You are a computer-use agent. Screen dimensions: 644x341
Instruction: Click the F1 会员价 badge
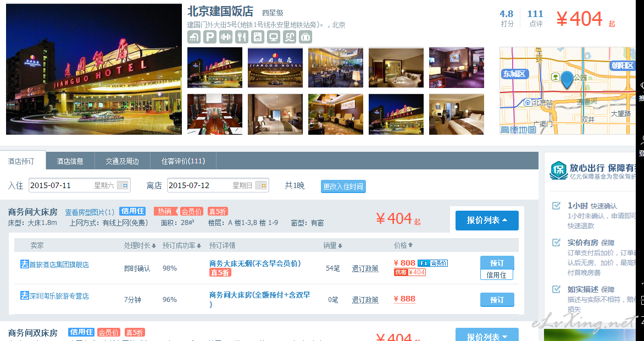click(x=433, y=263)
